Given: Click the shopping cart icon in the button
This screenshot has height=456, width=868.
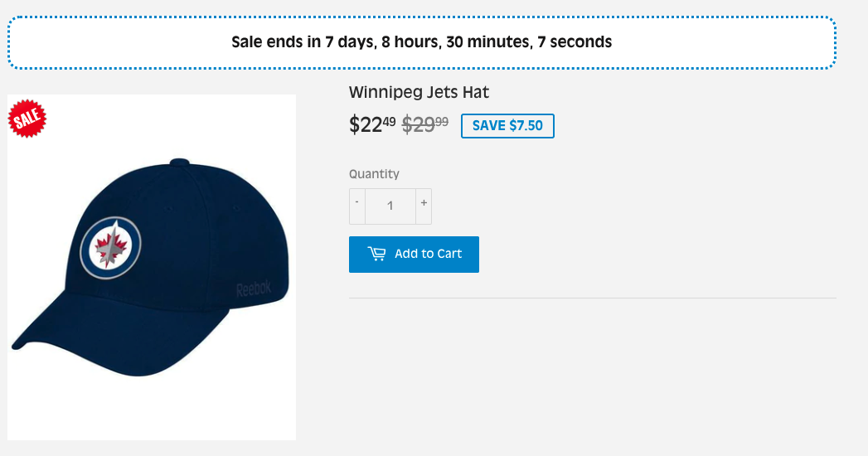Looking at the screenshot, I should 377,254.
